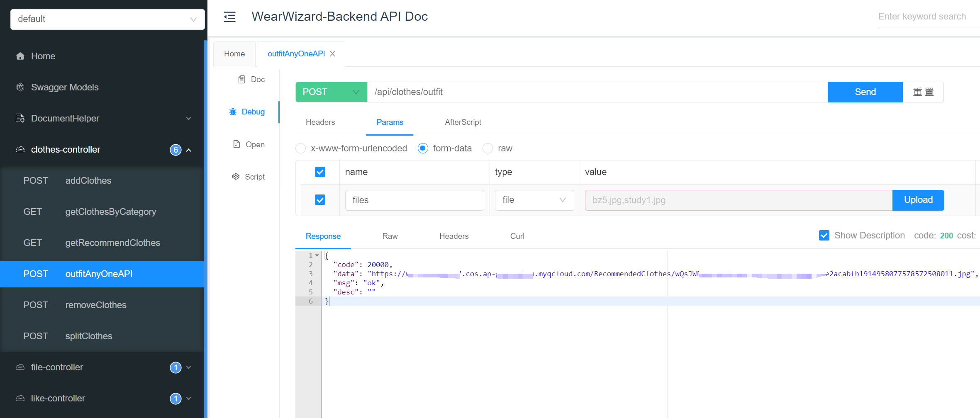Uncheck the files parameter row checkbox
The width and height of the screenshot is (980, 418).
320,200
